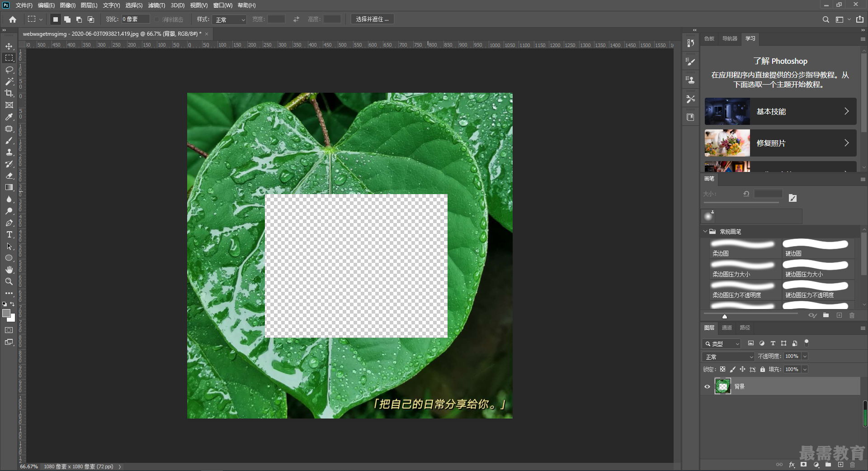868x471 pixels.
Task: Toggle lock transparent pixels
Action: click(722, 370)
